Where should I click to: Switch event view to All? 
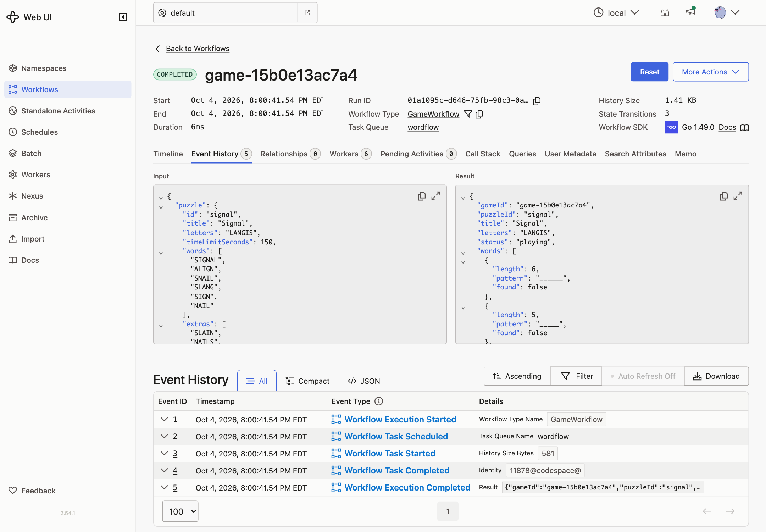pyautogui.click(x=257, y=381)
